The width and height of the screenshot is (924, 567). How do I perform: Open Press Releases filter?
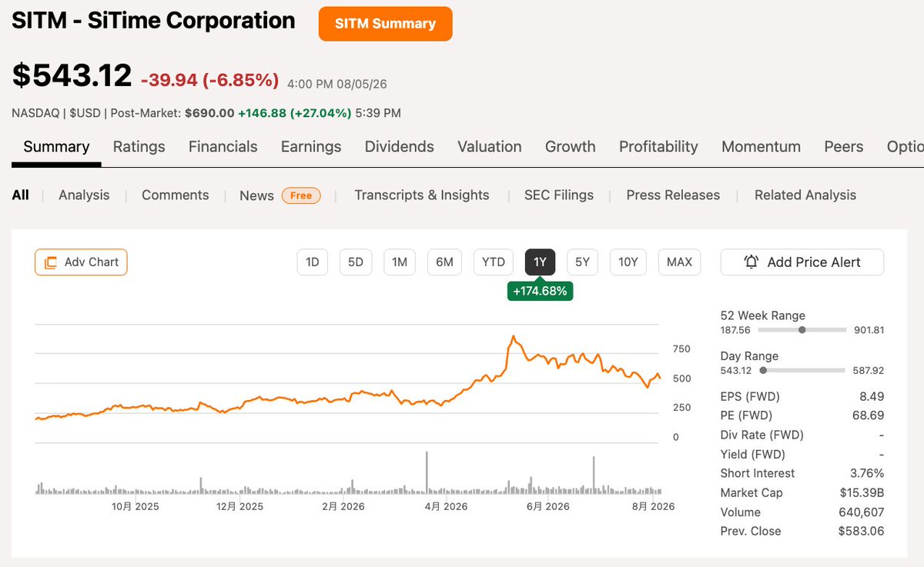[x=673, y=195]
